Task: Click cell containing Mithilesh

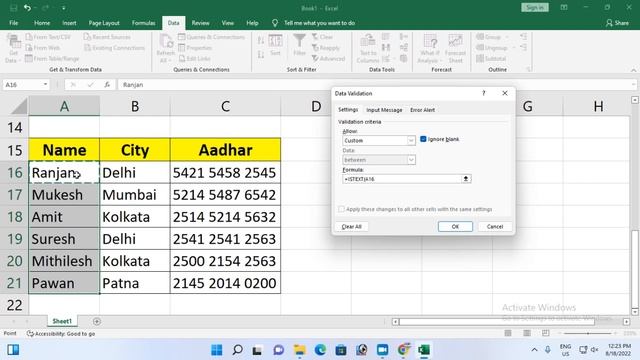Action: coord(64,261)
